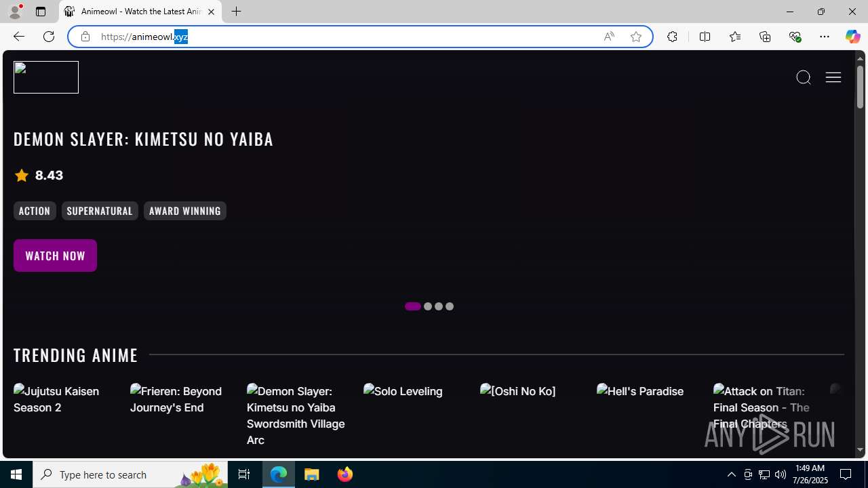Open the Windows Start menu
868x488 pixels.
point(16,474)
